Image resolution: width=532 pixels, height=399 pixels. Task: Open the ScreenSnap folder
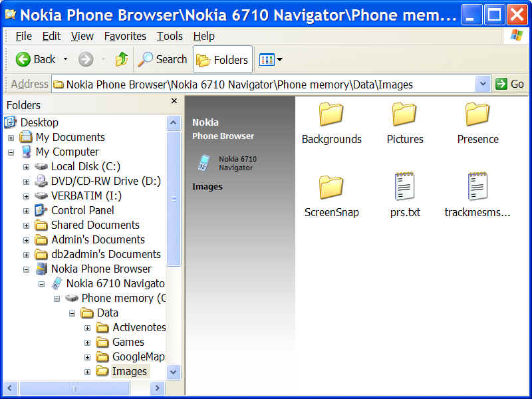331,188
